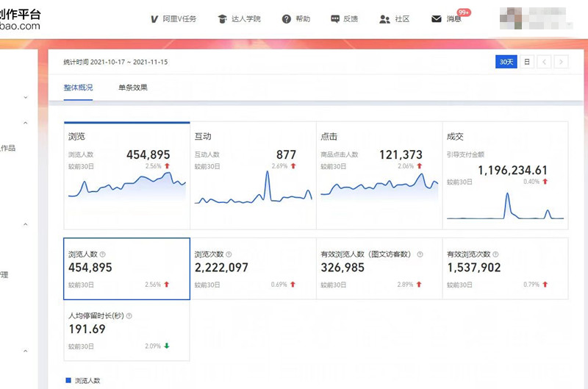Go to previous period with left arrow
The image size is (588, 389).
click(x=544, y=62)
